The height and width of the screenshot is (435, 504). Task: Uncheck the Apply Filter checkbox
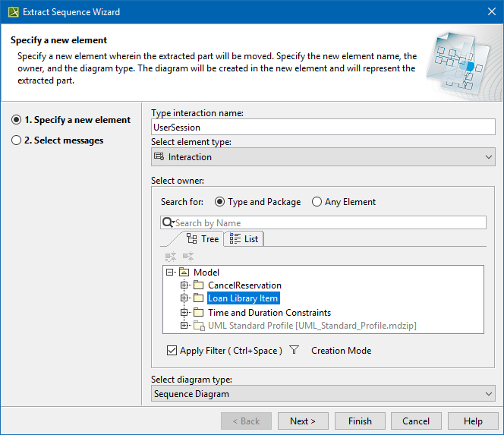172,351
